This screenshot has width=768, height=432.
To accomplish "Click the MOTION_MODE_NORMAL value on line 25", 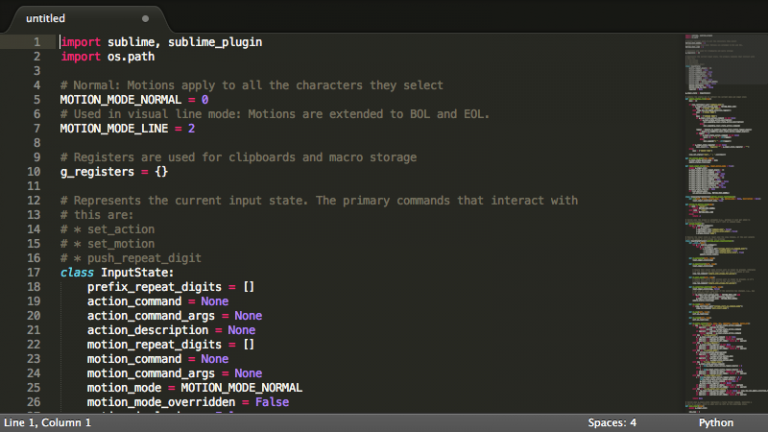I will (241, 388).
